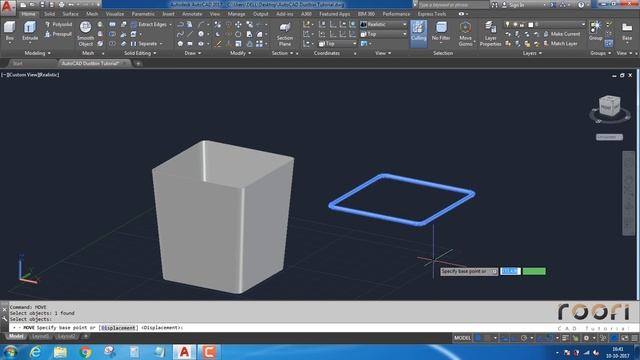Open Layer Properties manager

pyautogui.click(x=490, y=33)
